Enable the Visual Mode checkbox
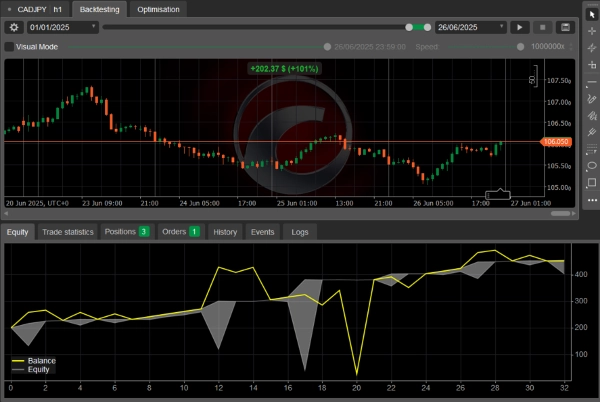Screen dimensions: 600x402 9,47
